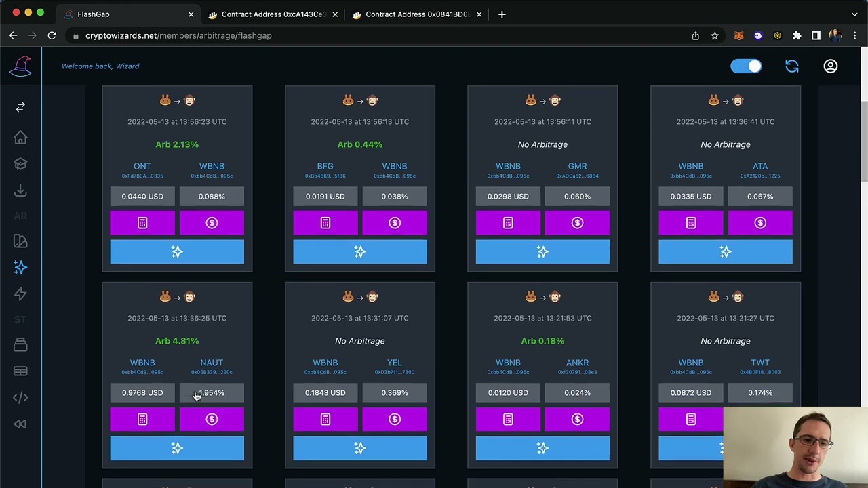The image size is (868, 488).
Task: Click the YEL token link
Action: click(395, 363)
